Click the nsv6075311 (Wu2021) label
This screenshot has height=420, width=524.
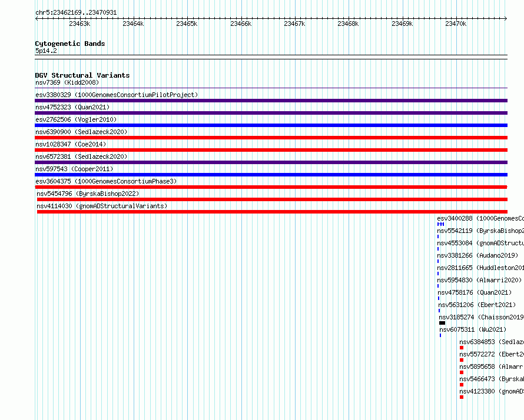click(x=473, y=329)
